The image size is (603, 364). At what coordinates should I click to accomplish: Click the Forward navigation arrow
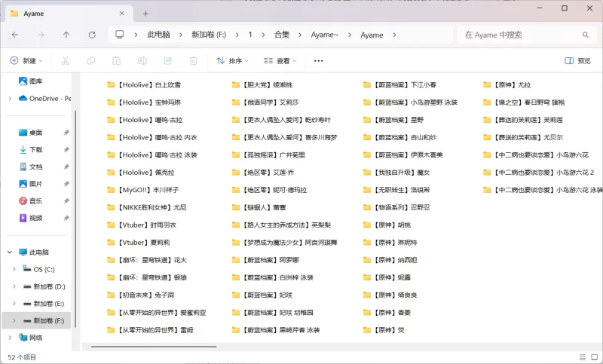tap(41, 35)
